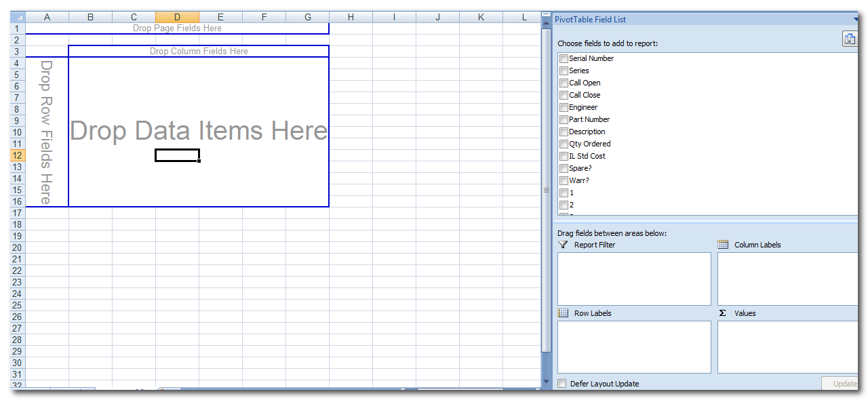Tick the Serial Number field checkbox
868x400 pixels.
click(564, 59)
